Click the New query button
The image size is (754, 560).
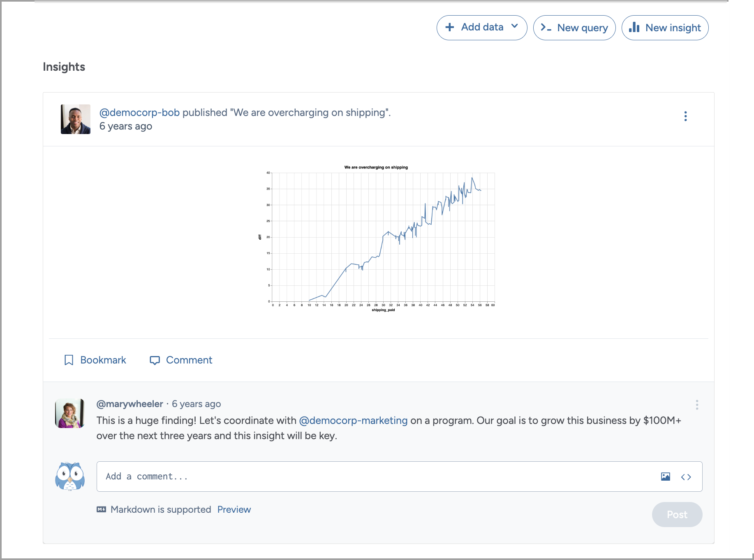(574, 28)
